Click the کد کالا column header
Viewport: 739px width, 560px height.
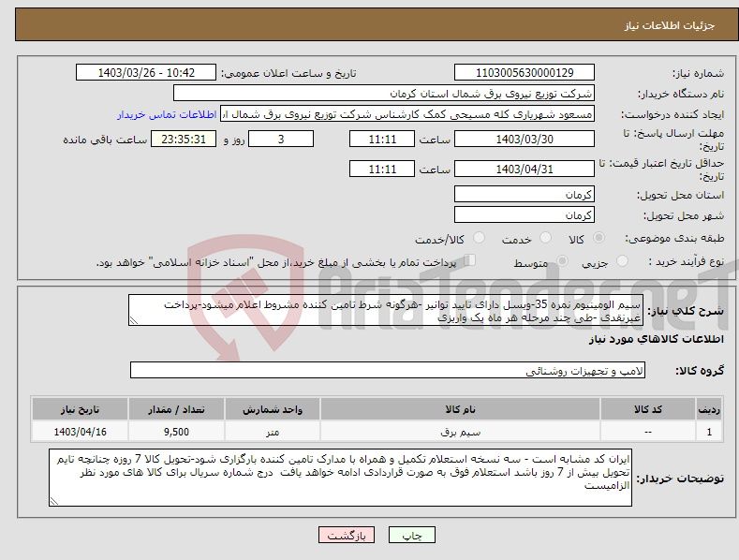tap(648, 409)
